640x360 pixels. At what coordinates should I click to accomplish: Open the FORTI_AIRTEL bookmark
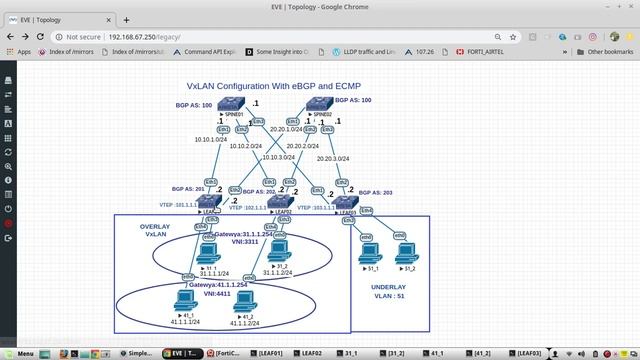coord(480,52)
